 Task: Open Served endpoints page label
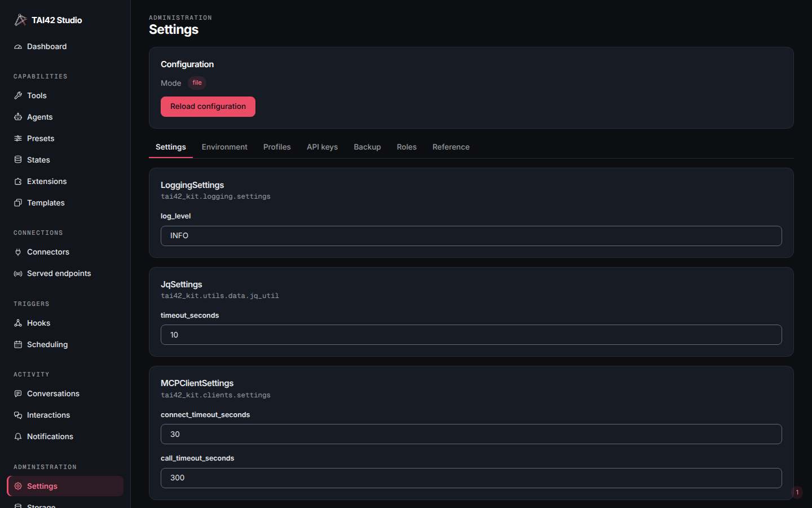coord(59,274)
